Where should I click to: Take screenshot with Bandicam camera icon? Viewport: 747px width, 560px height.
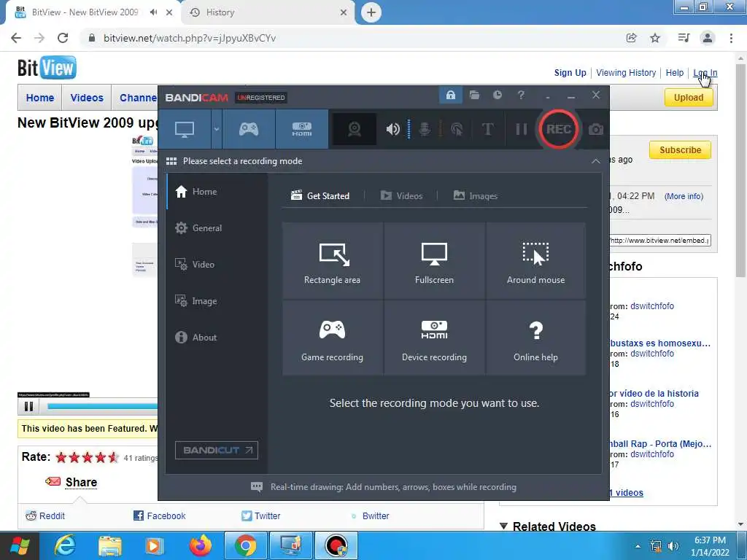point(595,129)
